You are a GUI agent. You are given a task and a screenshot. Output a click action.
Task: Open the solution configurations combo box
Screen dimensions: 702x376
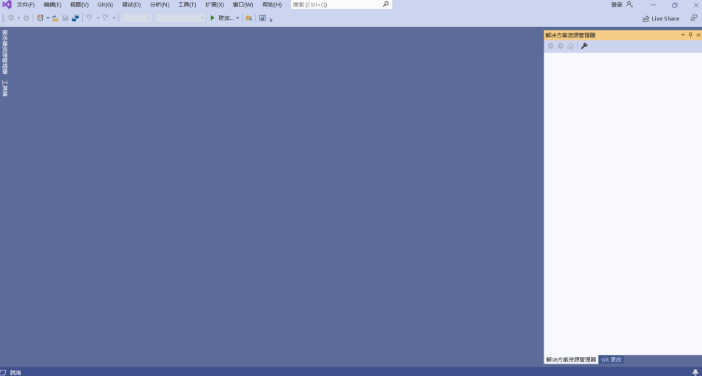click(137, 18)
